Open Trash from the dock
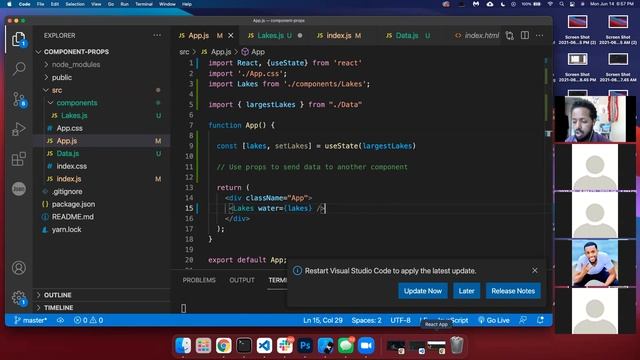Image resolution: width=640 pixels, height=360 pixels. click(x=457, y=345)
